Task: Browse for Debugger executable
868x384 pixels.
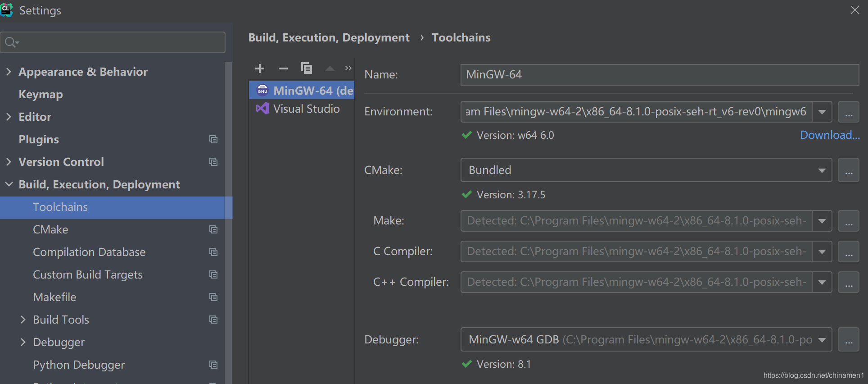Action: (849, 339)
